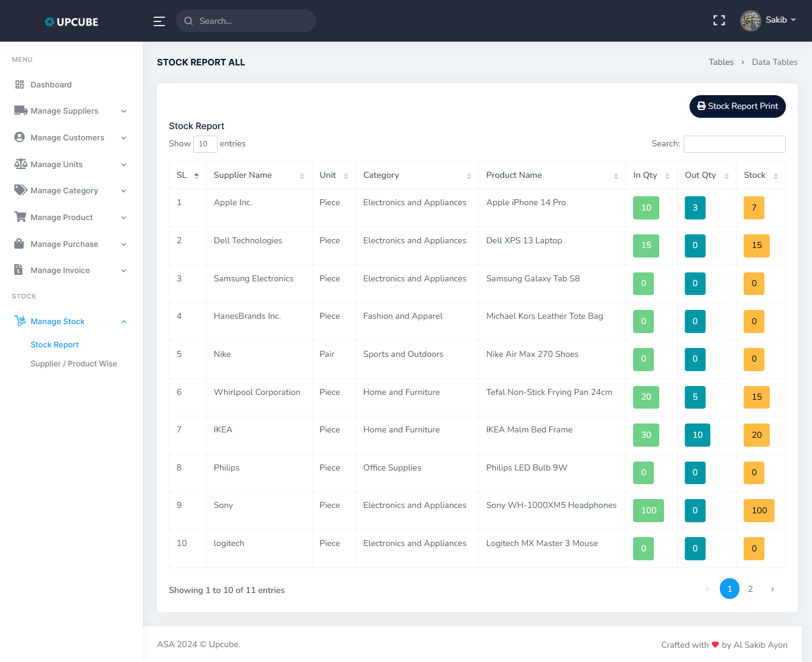Click the Manage Units balance scale icon

tap(20, 164)
